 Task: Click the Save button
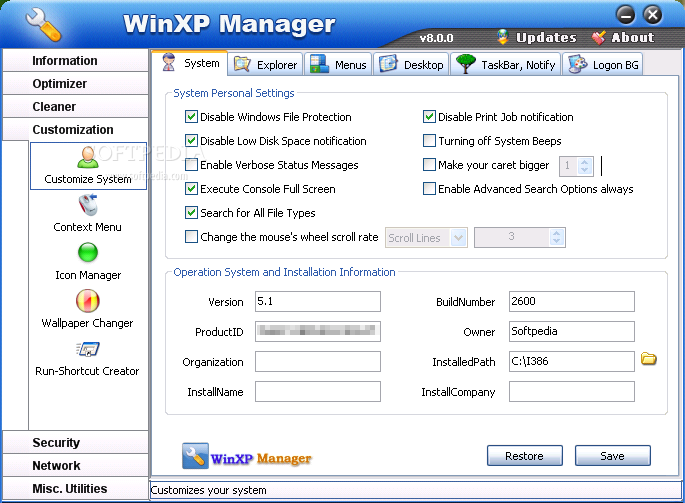612,456
